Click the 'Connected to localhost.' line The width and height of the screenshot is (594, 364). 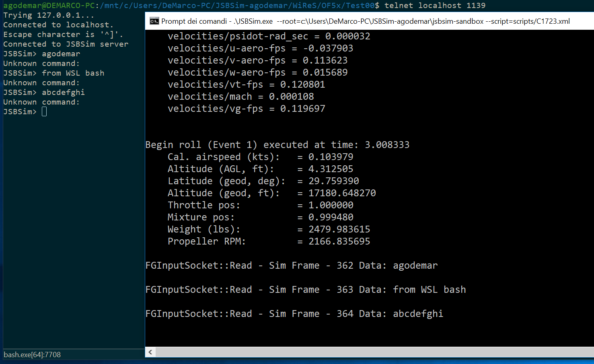58,25
